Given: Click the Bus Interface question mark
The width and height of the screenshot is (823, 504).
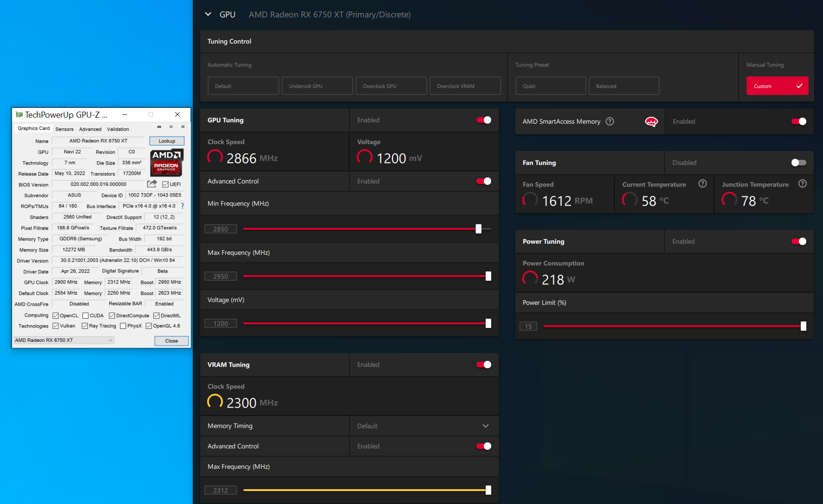Looking at the screenshot, I should [182, 206].
